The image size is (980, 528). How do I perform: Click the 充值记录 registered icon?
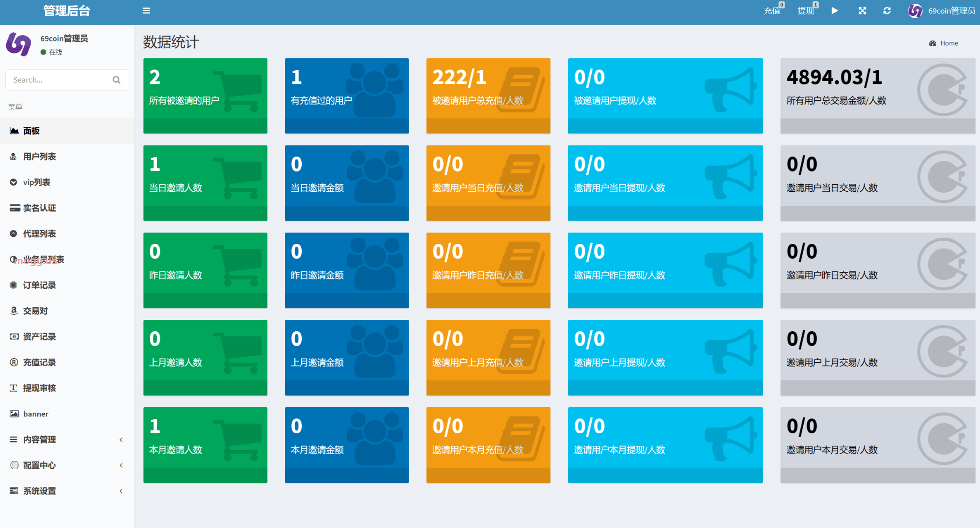click(x=14, y=362)
